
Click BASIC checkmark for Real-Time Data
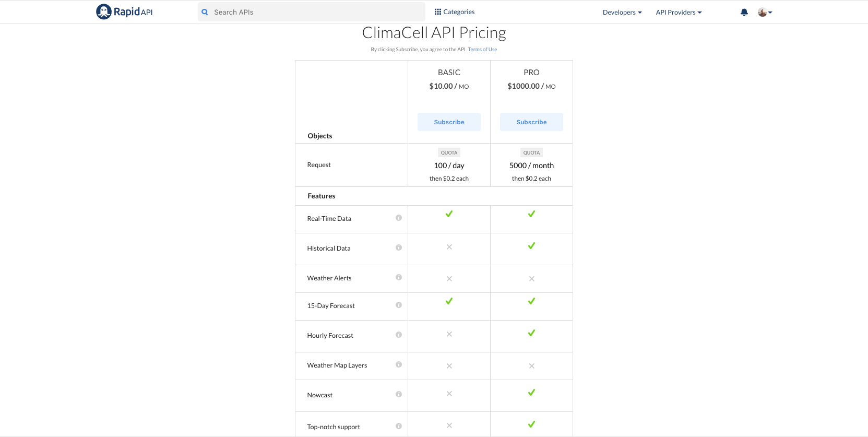449,214
